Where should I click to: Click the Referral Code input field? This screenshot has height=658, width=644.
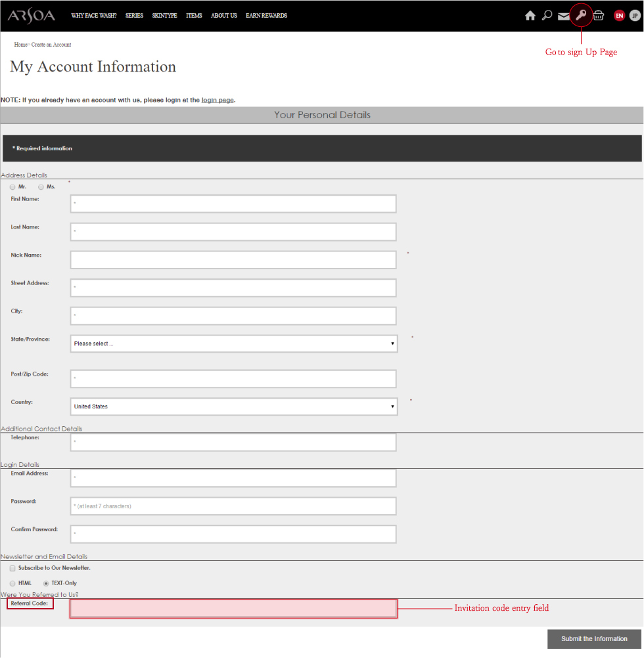point(233,609)
